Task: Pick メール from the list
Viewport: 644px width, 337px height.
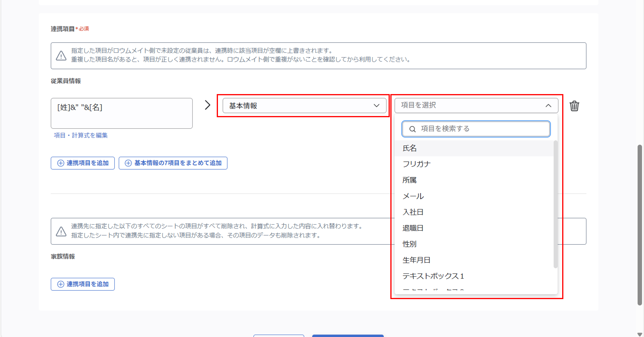Action: [413, 196]
